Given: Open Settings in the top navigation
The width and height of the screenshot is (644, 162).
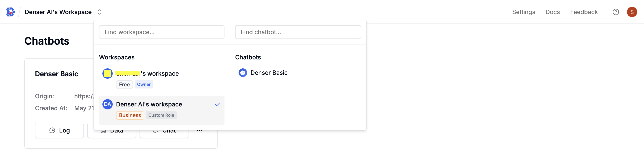Looking at the screenshot, I should coord(523,12).
